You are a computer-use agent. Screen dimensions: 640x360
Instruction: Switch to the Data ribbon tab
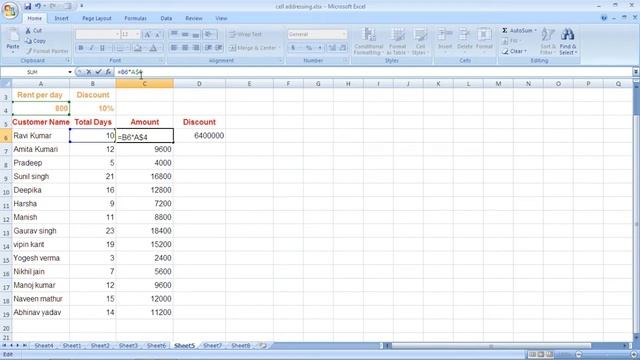[x=166, y=18]
